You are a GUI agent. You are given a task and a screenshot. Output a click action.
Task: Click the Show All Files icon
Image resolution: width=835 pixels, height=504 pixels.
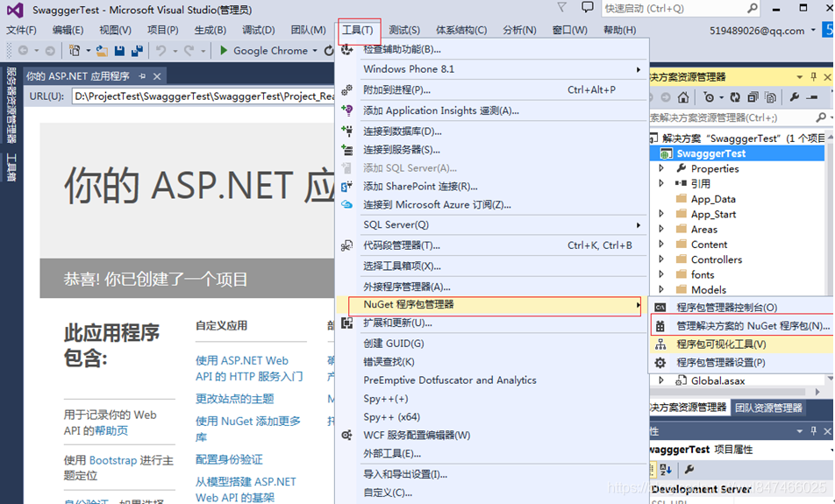[770, 97]
